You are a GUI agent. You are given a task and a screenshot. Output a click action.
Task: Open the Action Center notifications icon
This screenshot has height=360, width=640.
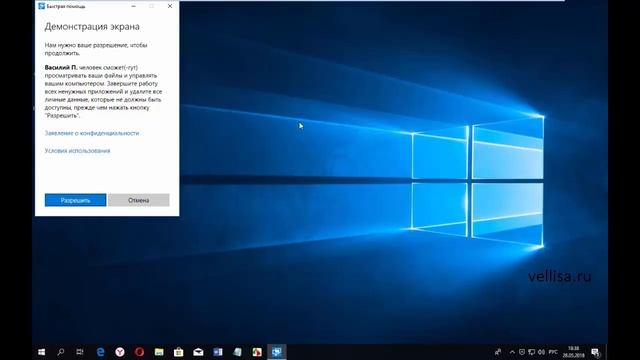tap(596, 352)
